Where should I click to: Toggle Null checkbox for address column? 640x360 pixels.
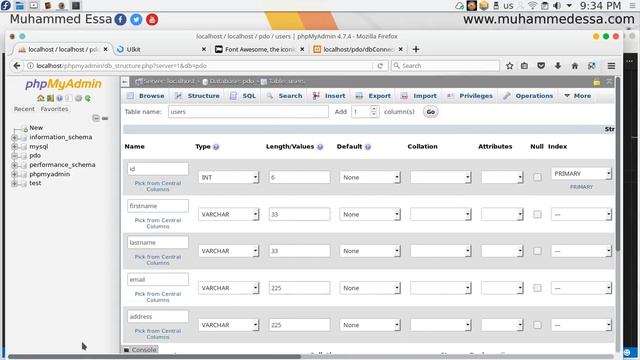tap(537, 325)
